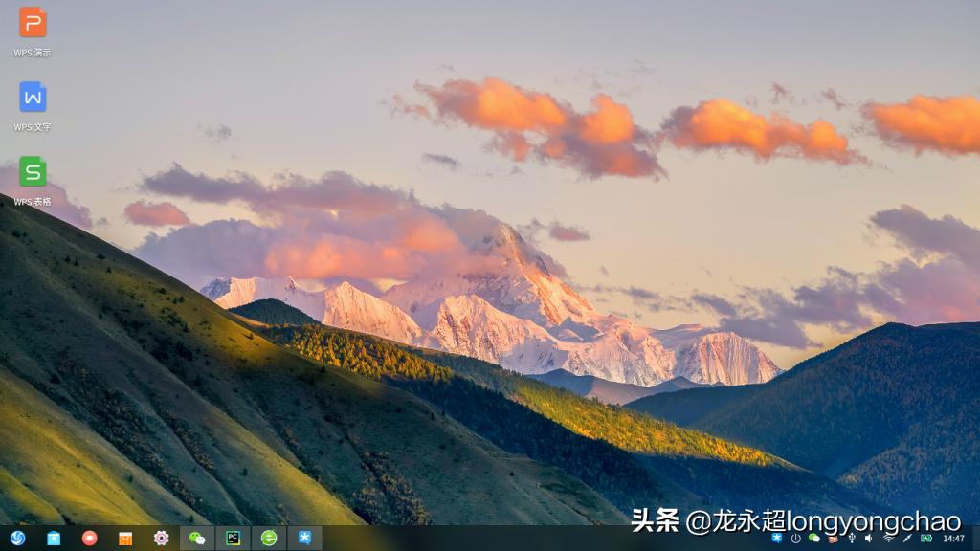Image resolution: width=980 pixels, height=551 pixels.
Task: Open PyCharm from the taskbar
Action: click(233, 538)
